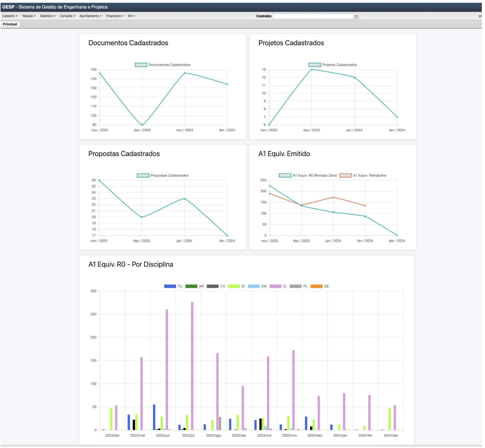Screen dimensions: 485x448
Task: Click the light green EI legend swatch
Action: (x=234, y=286)
